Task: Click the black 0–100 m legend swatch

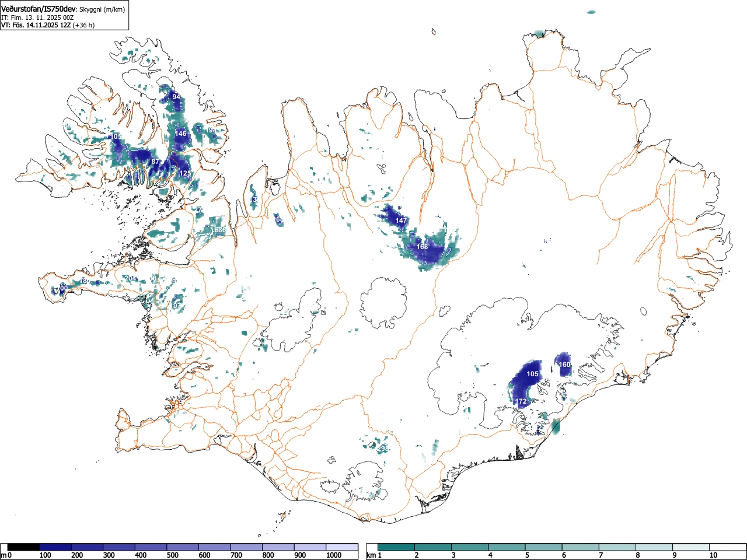Action: coord(23,547)
